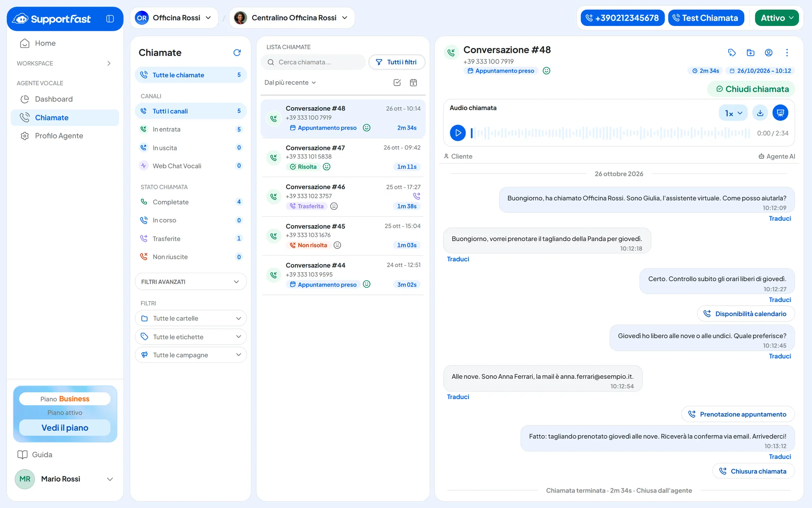812x508 pixels.
Task: Open Tutte le campagne dropdown
Action: pyautogui.click(x=190, y=355)
